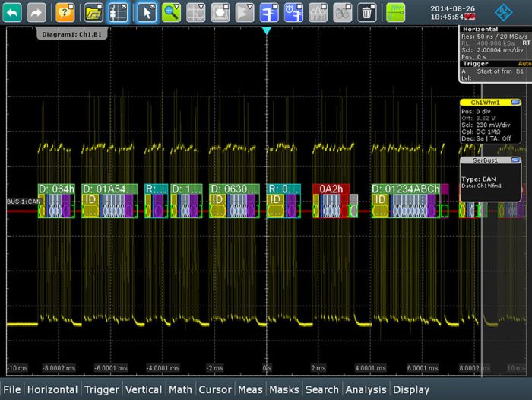The width and height of the screenshot is (532, 400).
Task: Click the grayed FFT toolbar icon
Action: tap(318, 13)
